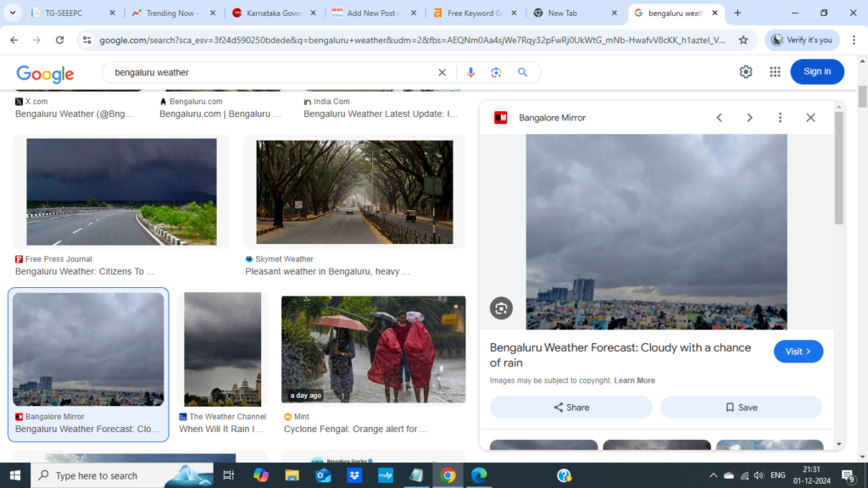Share the previewed image
The height and width of the screenshot is (488, 868).
(x=570, y=408)
